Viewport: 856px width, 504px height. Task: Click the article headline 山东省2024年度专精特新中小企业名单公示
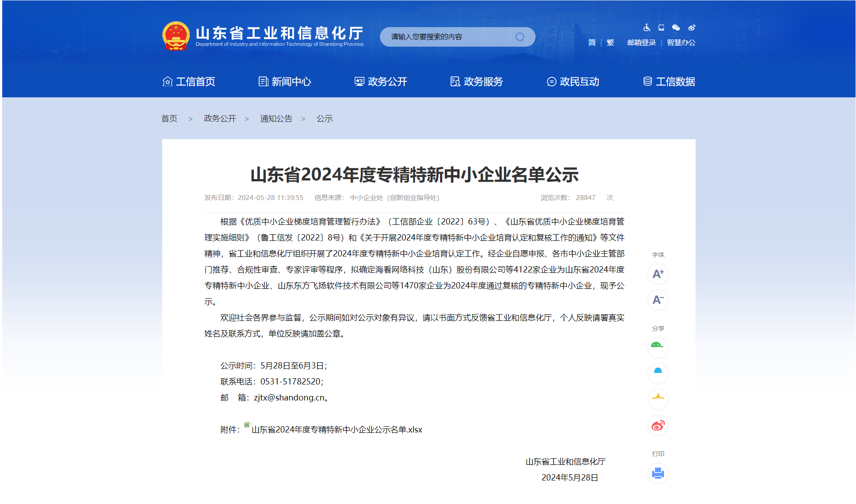click(414, 175)
